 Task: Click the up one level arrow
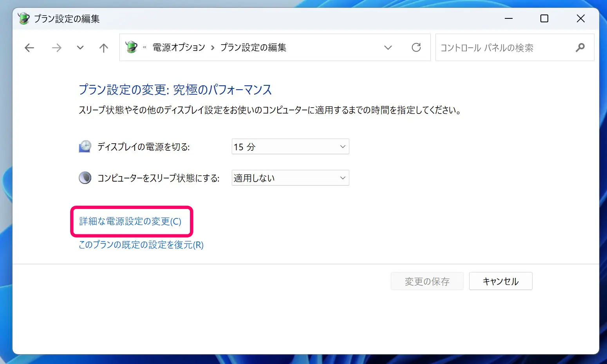pyautogui.click(x=103, y=47)
